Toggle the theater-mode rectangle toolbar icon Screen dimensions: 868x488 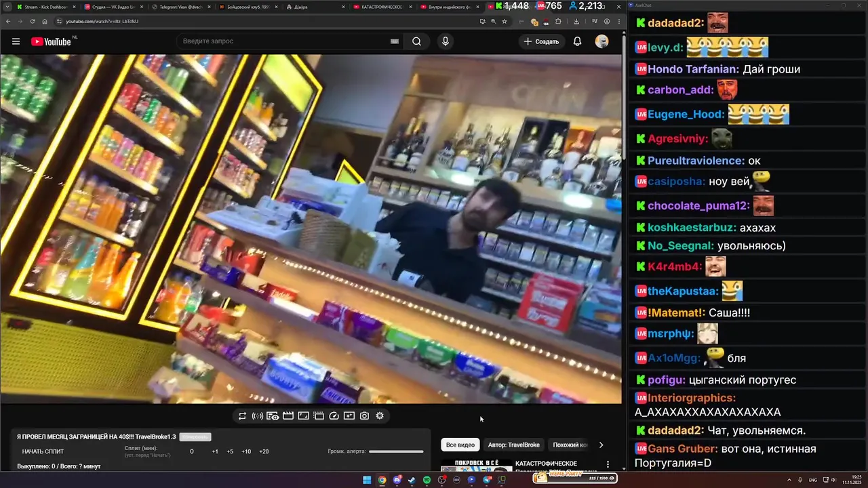[303, 416]
